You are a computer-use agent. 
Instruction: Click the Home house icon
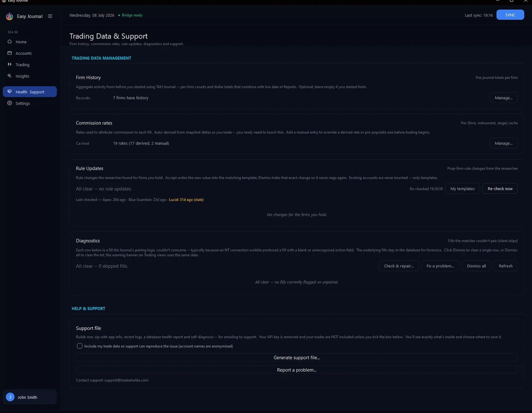click(9, 41)
